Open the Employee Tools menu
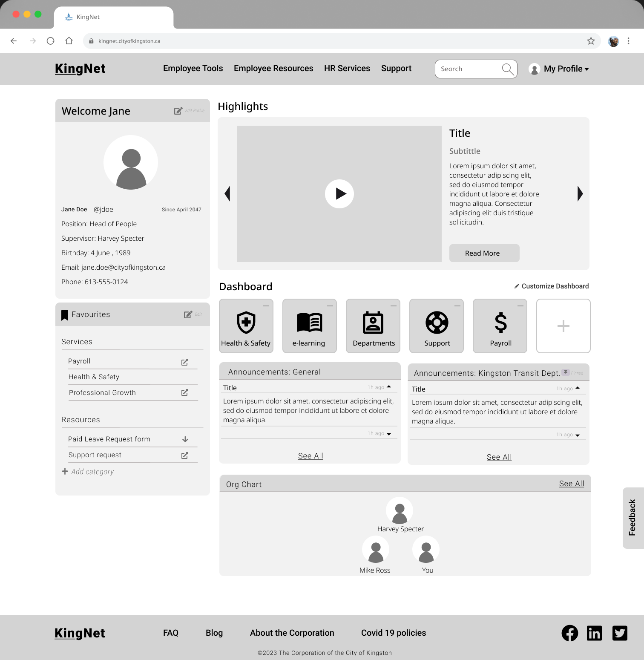Screen dimensions: 644x660 tap(193, 68)
